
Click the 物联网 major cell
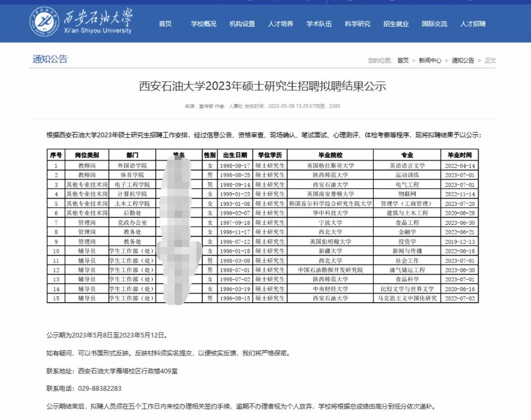tap(407, 194)
